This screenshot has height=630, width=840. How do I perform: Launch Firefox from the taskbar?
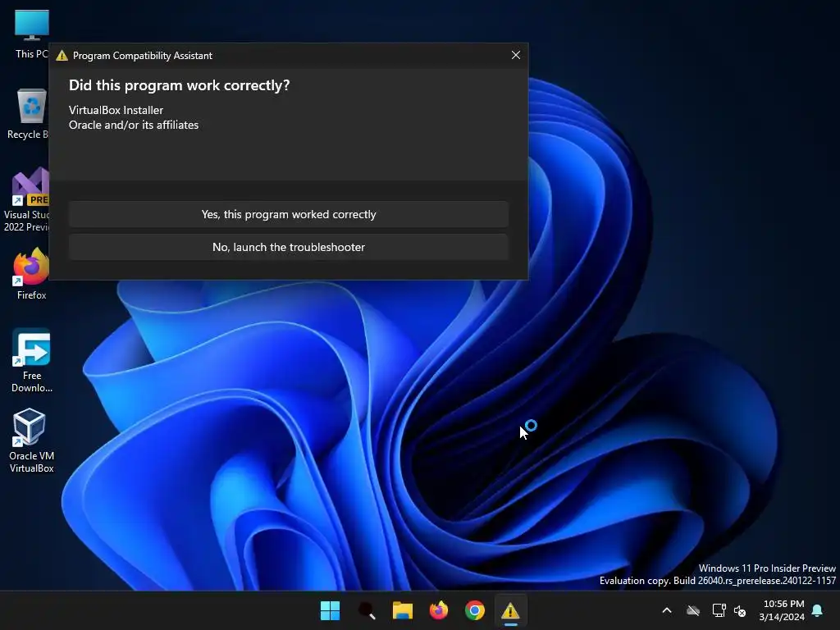pyautogui.click(x=439, y=610)
